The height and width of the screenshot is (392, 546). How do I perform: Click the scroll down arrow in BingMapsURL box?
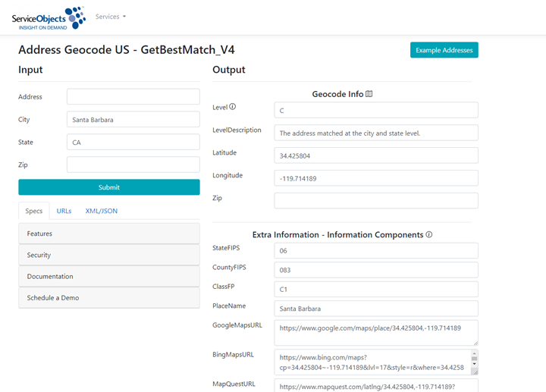(474, 364)
